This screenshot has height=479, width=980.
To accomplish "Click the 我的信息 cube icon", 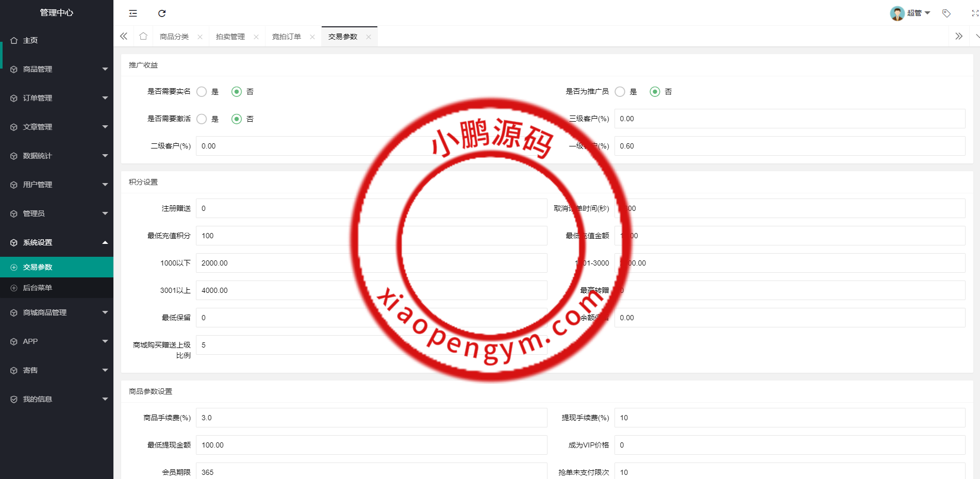I will 14,399.
